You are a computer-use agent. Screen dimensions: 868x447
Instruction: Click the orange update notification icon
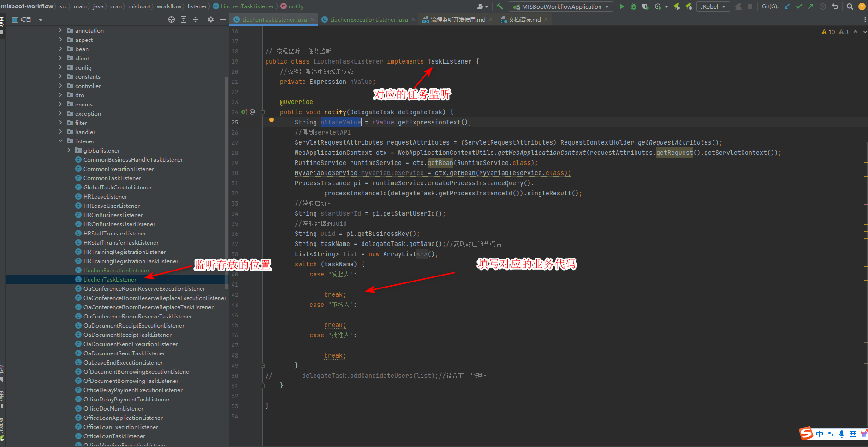(x=862, y=6)
